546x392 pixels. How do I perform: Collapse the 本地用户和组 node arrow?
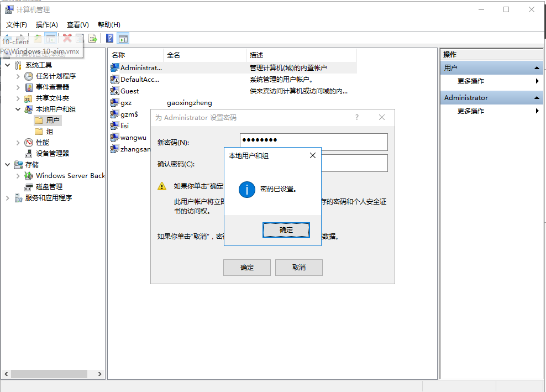(x=18, y=109)
